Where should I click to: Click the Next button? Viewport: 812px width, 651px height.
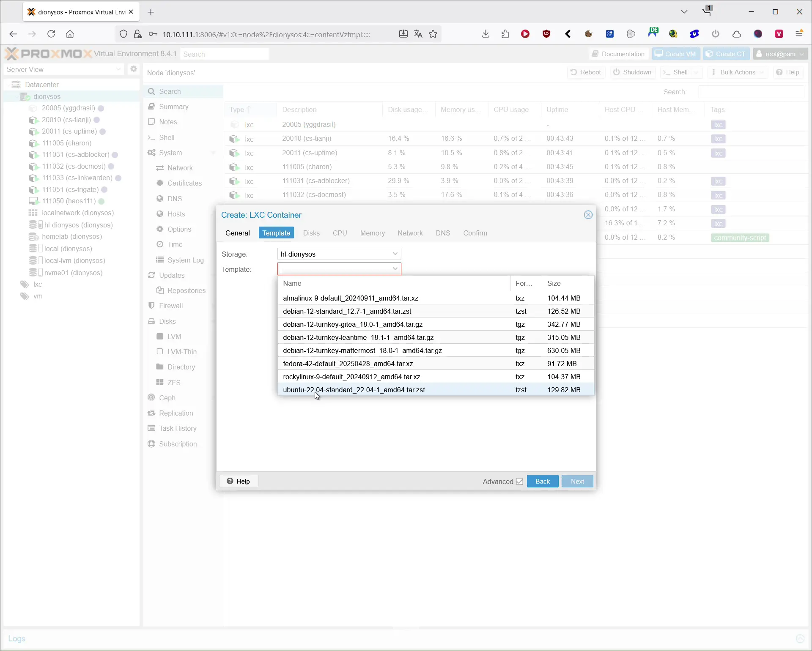point(577,481)
